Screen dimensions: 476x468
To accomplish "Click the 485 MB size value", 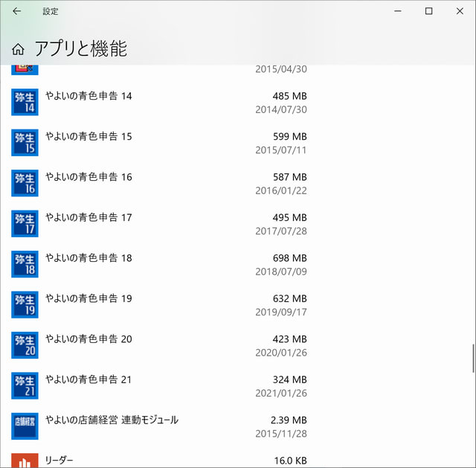I will (x=289, y=96).
